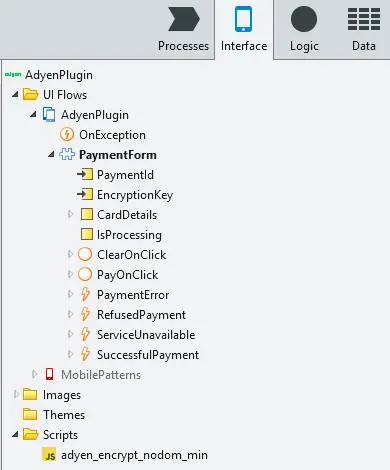Switch to the Data tab
The width and height of the screenshot is (390, 470).
[364, 29]
